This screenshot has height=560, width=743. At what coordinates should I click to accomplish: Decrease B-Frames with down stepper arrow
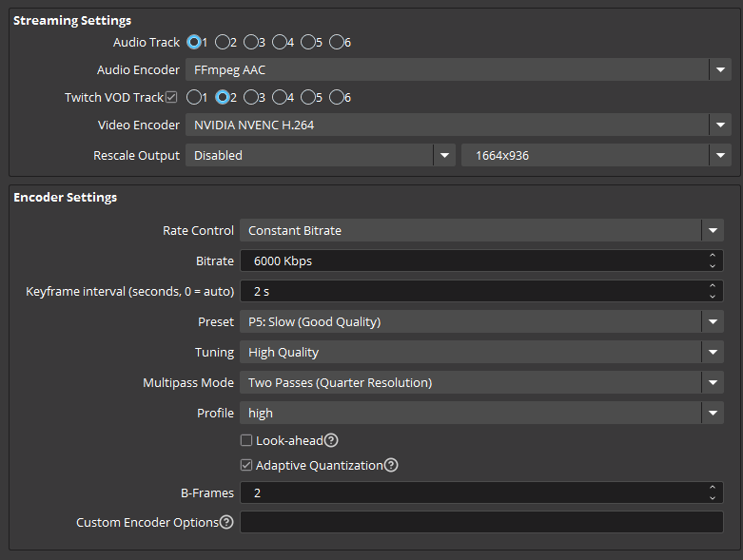coord(713,498)
